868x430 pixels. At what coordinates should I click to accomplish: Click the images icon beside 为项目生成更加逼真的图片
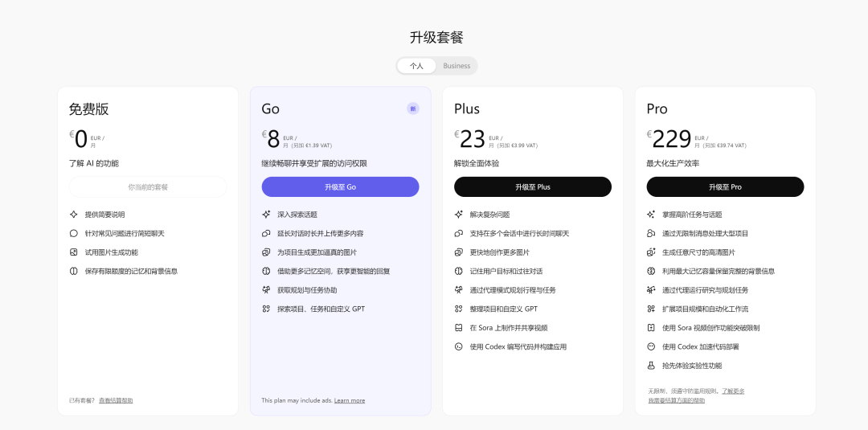(x=266, y=252)
